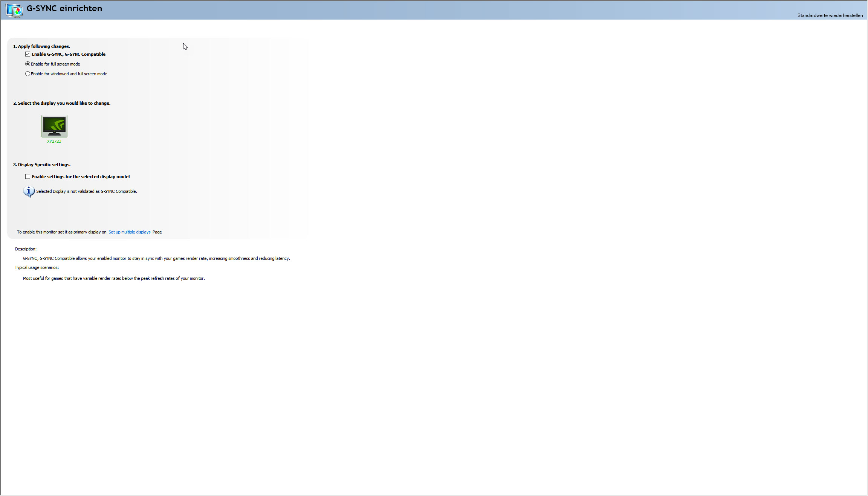Click 'Selected Display is not validated' message
The height and width of the screenshot is (496, 868).
pos(87,191)
